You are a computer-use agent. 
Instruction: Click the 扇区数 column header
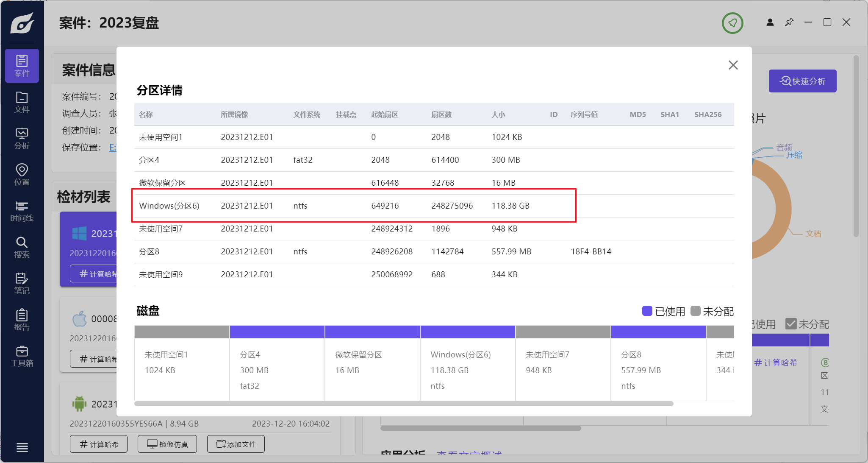click(x=441, y=114)
